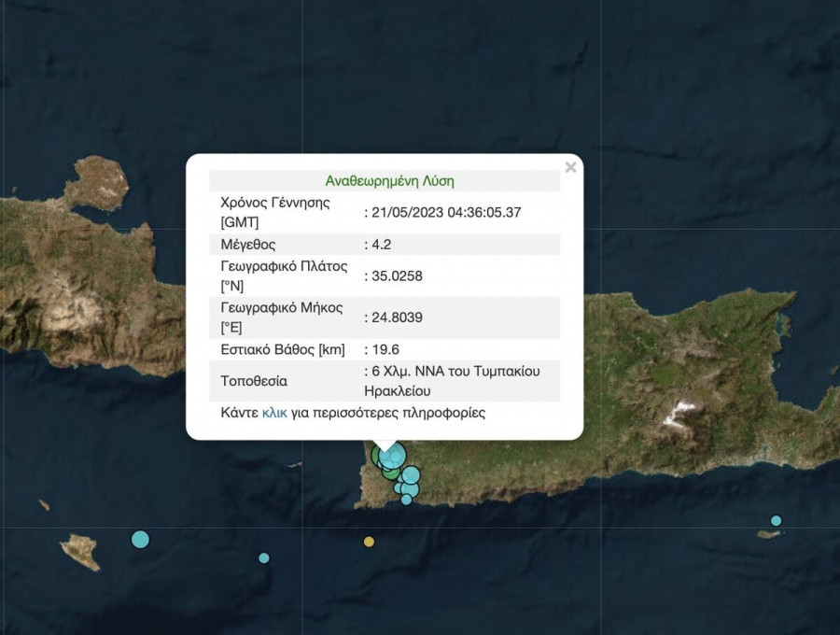The image size is (840, 635).
Task: Close the earthquake info popup
Action: pos(570,168)
